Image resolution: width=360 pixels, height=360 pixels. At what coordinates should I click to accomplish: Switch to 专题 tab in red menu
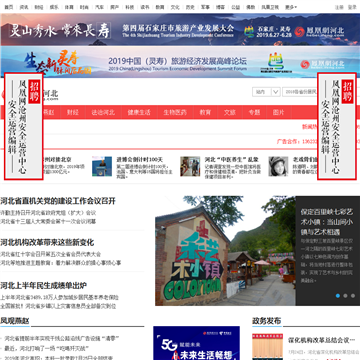[x=254, y=112]
